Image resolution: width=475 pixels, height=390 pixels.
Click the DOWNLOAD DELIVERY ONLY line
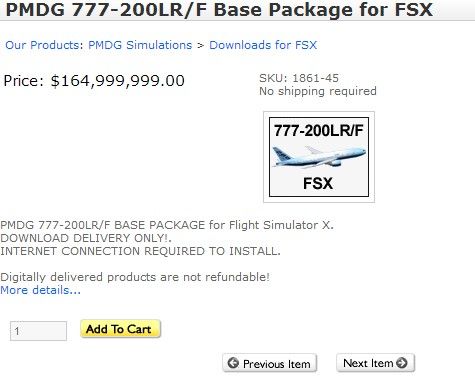(86, 238)
